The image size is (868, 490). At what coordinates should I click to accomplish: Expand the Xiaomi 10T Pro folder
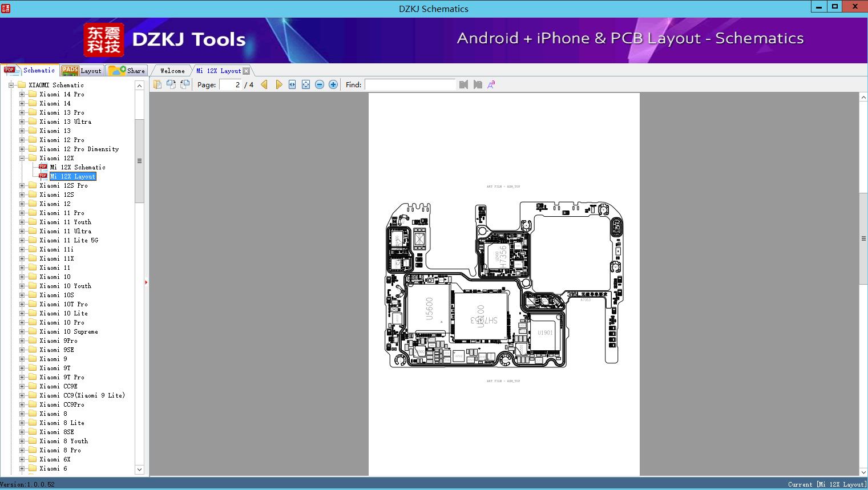[22, 304]
